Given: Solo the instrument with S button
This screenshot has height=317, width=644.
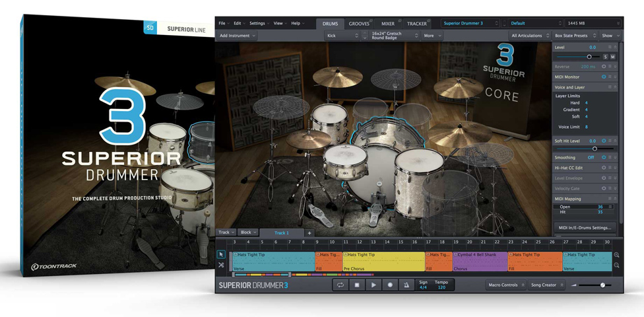Looking at the screenshot, I should point(605,57).
